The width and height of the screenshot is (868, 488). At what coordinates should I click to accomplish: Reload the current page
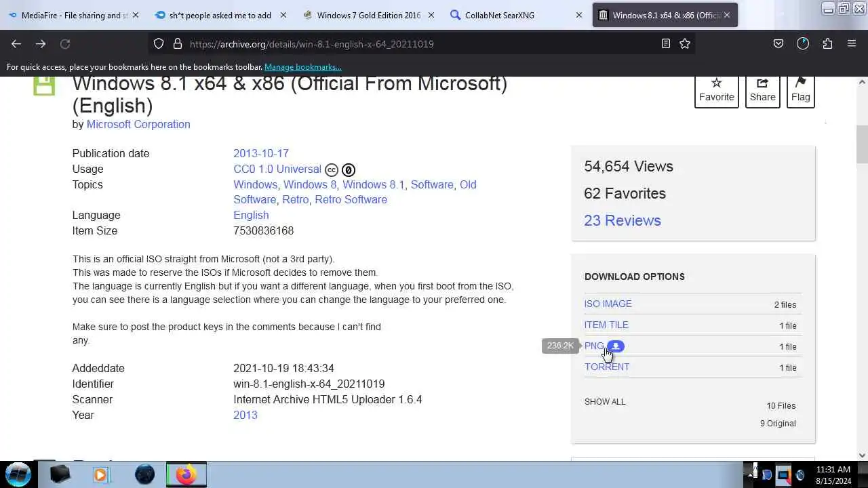pos(65,43)
